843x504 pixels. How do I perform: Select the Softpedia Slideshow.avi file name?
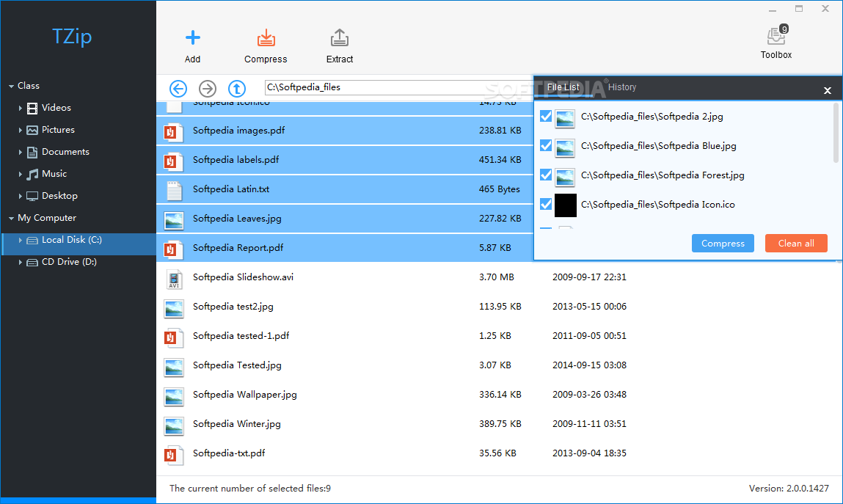pyautogui.click(x=243, y=277)
